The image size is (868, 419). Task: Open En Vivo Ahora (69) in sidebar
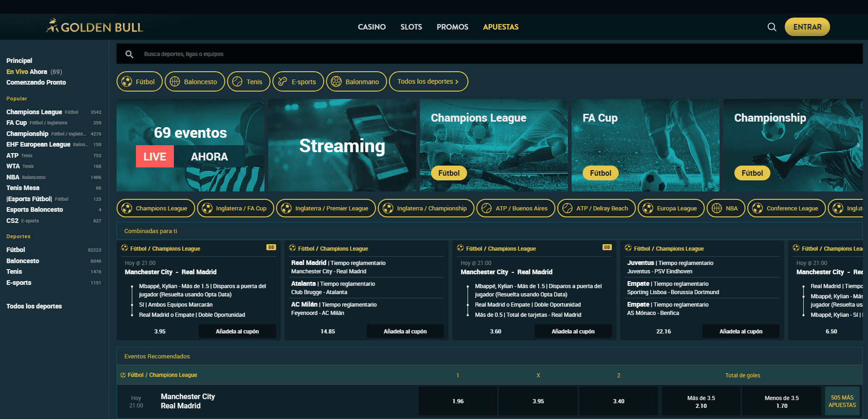[x=34, y=72]
